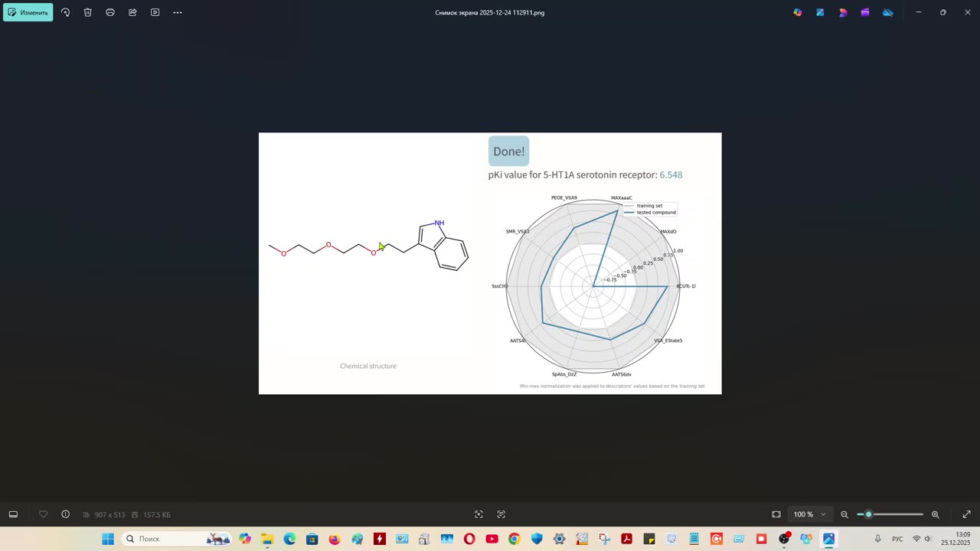Image resolution: width=980 pixels, height=551 pixels.
Task: Click the fit-to-window icon
Action: click(776, 514)
